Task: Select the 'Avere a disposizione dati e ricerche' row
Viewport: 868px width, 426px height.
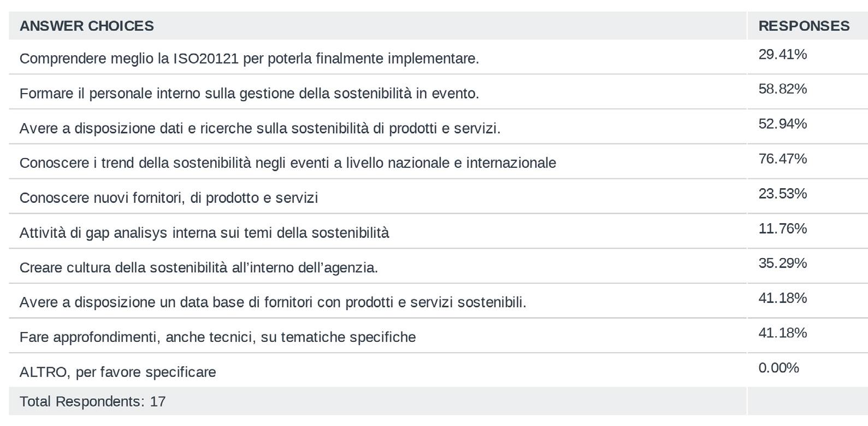Action: (x=260, y=129)
